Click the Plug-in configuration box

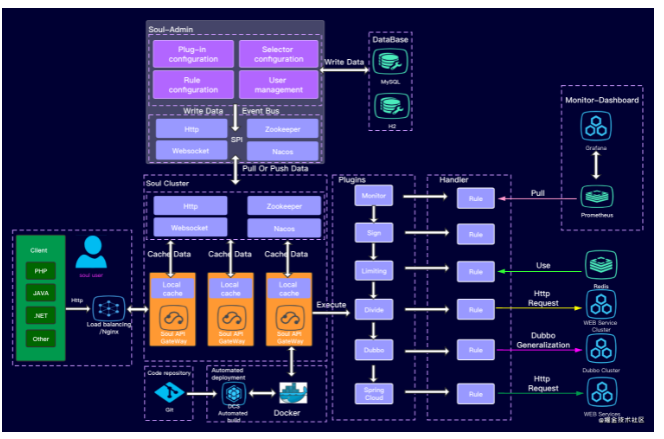[x=193, y=54]
